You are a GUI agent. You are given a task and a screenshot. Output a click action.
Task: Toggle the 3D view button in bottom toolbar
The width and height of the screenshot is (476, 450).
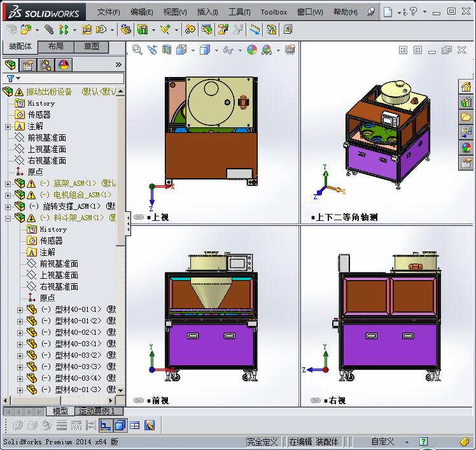(x=120, y=425)
